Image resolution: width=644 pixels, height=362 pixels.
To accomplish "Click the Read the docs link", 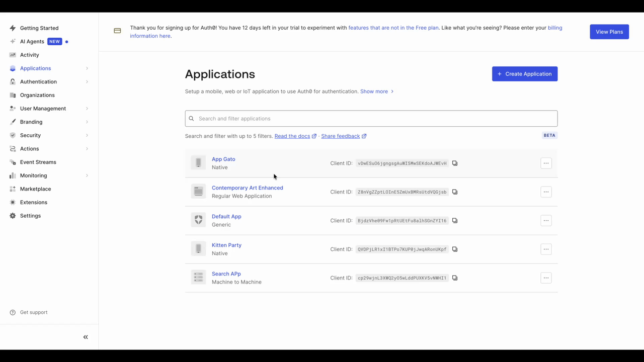I will click(295, 136).
